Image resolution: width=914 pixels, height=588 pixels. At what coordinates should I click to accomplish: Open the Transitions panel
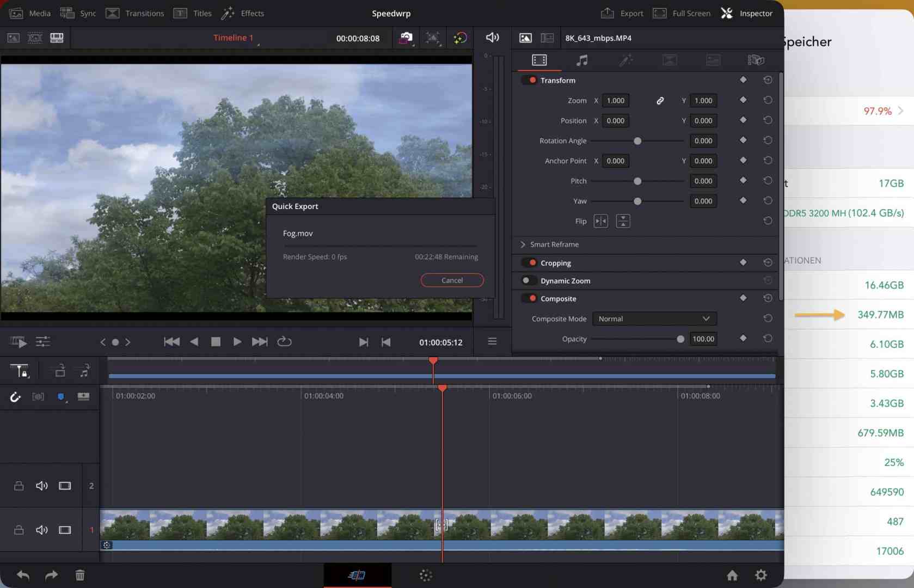click(134, 13)
